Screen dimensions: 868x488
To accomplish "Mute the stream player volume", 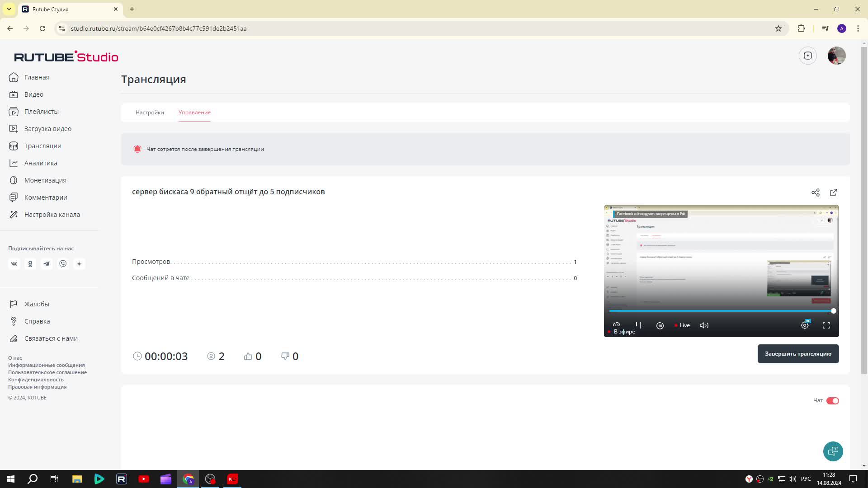I will coord(704,325).
